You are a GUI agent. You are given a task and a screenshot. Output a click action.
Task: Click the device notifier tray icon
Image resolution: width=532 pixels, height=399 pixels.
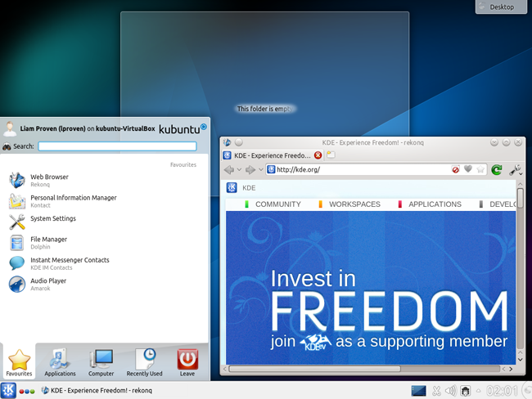[466, 391]
